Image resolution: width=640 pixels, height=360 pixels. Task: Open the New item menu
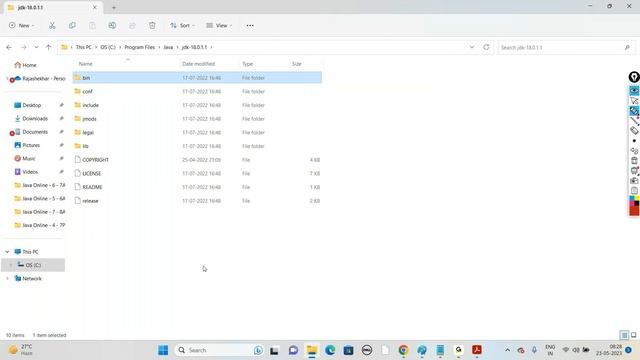tap(21, 25)
